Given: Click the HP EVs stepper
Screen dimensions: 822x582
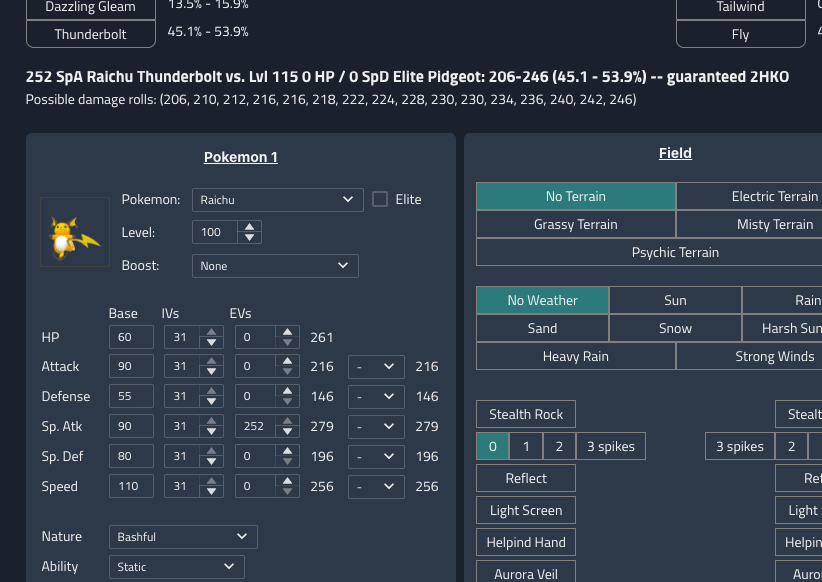Looking at the screenshot, I should [287, 337].
